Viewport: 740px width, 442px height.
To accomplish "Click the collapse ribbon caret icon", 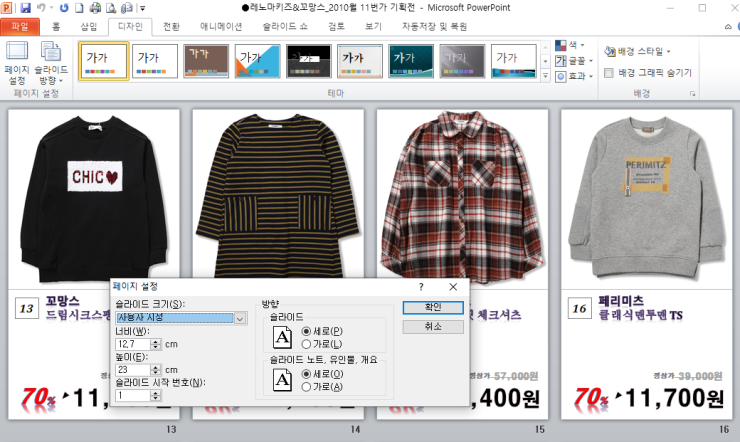I will 728,27.
